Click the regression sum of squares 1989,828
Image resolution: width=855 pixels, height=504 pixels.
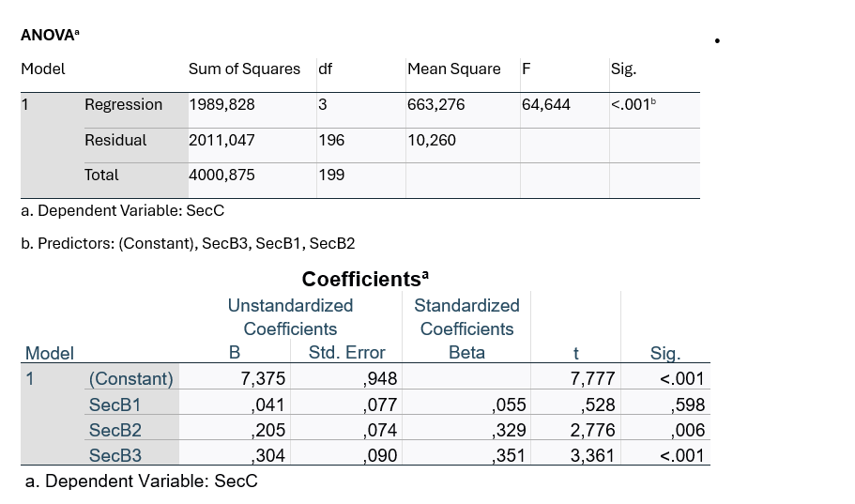pyautogui.click(x=221, y=104)
